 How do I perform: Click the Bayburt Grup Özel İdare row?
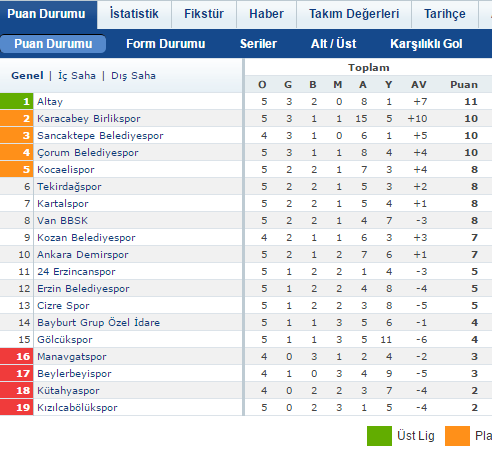tap(246, 323)
